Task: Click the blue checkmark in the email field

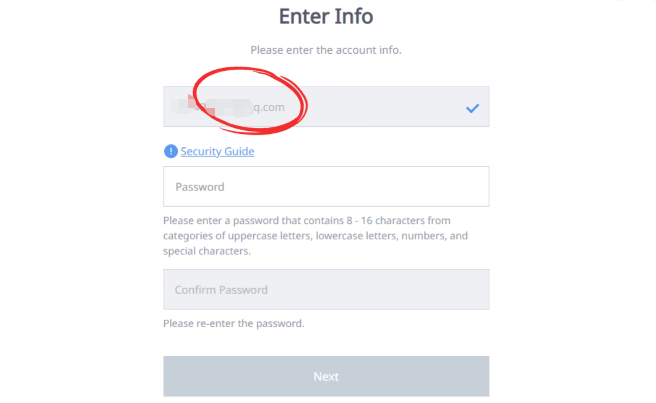Action: [x=472, y=108]
